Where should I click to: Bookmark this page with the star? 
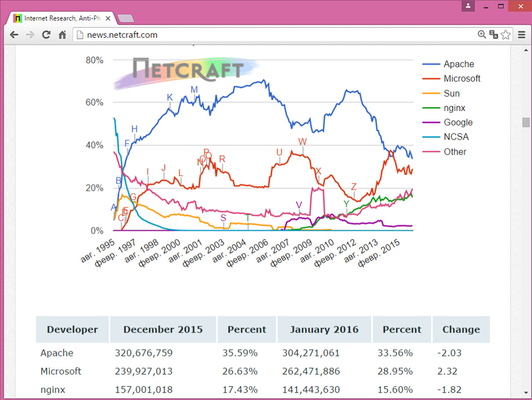(x=506, y=35)
